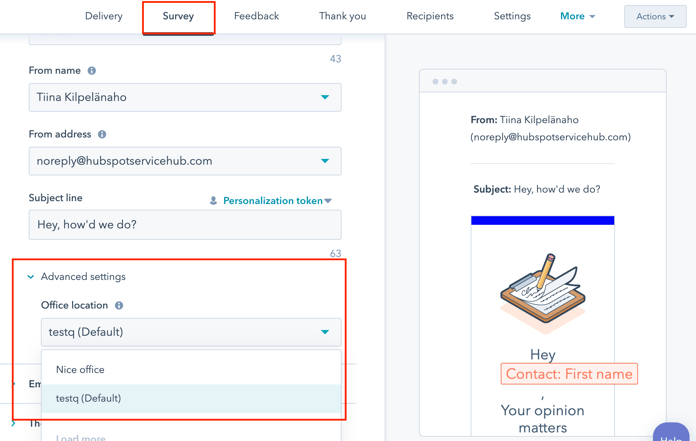Click into the Subject line field
Screen dimensions: 696x441
tap(185, 225)
